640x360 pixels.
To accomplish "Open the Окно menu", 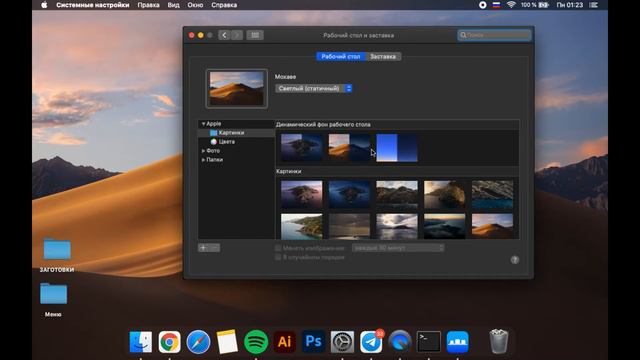I will click(x=195, y=5).
